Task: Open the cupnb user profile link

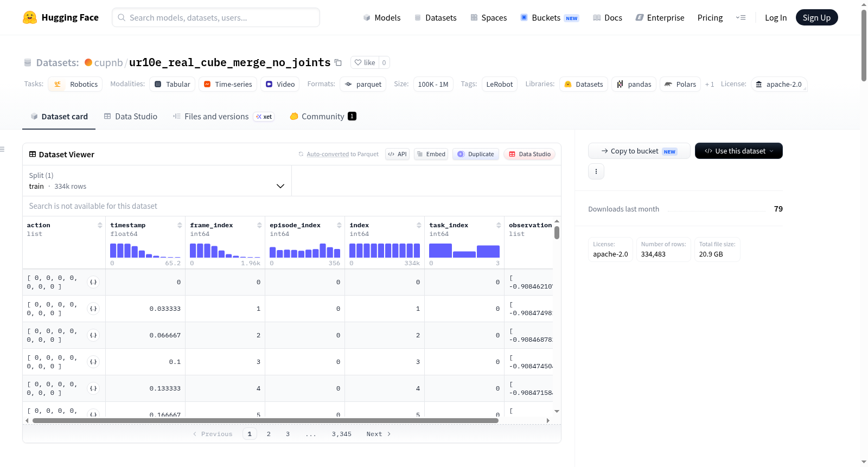Action: [x=108, y=62]
